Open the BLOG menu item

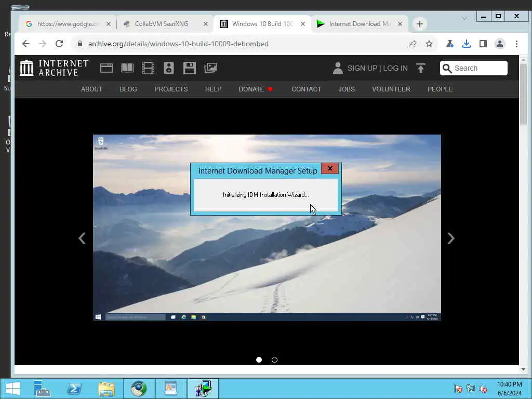pos(128,89)
